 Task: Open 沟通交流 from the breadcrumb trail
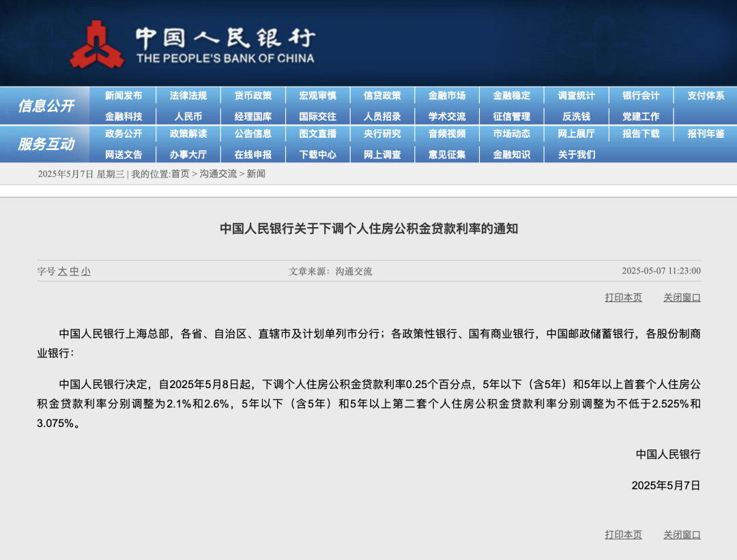click(x=219, y=175)
